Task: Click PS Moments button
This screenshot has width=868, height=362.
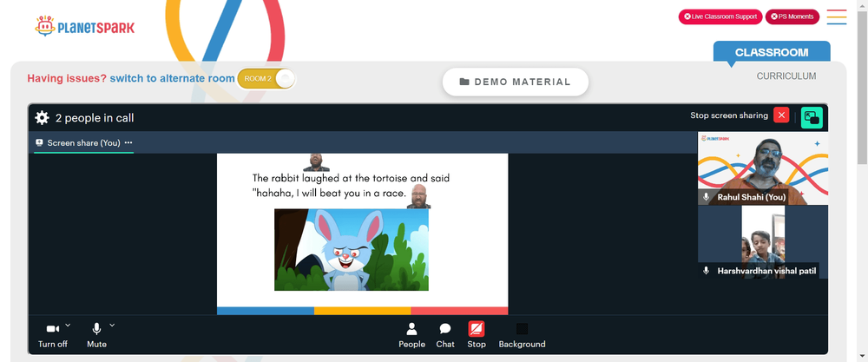Action: (x=792, y=16)
